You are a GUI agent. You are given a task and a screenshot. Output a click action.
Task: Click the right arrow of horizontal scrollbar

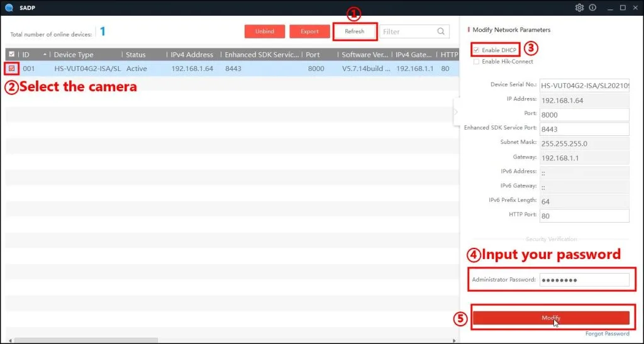coord(454,341)
